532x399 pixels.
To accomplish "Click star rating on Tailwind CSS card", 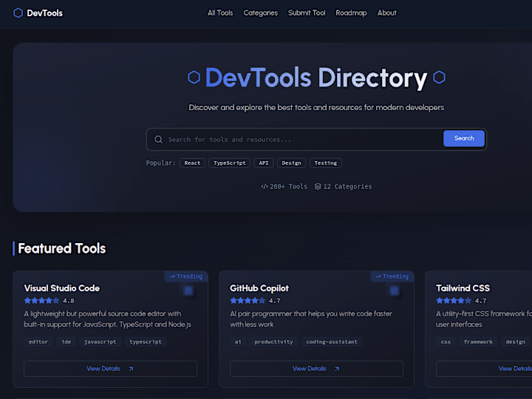I will (x=454, y=301).
